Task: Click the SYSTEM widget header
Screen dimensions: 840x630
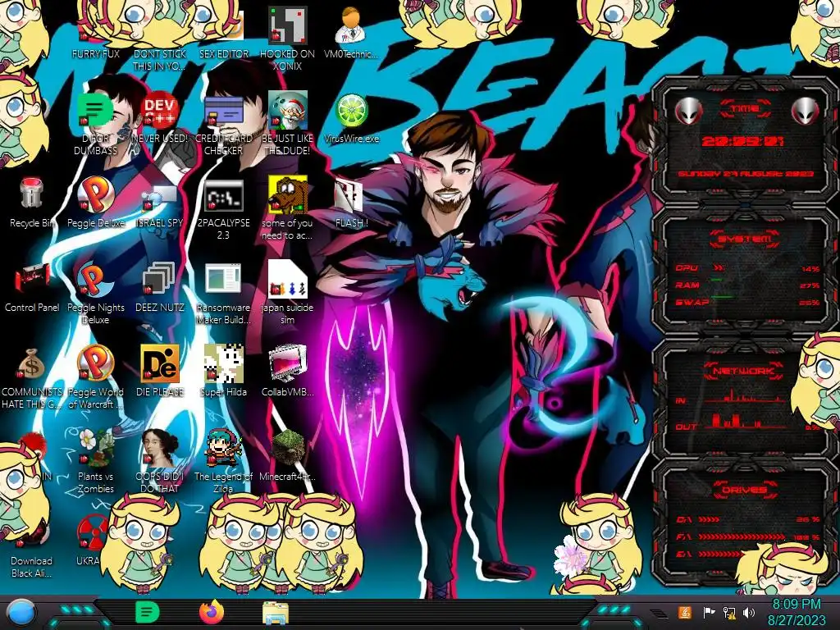Action: point(745,239)
